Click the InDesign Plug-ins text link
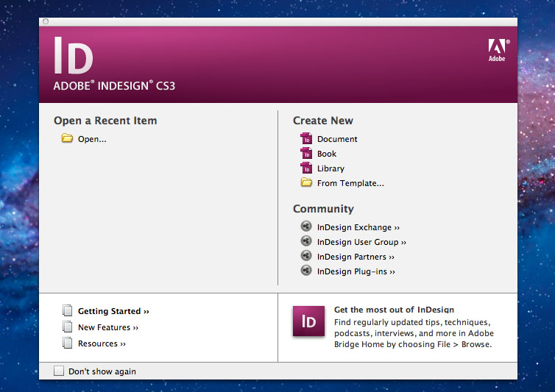The image size is (555, 392). (356, 271)
